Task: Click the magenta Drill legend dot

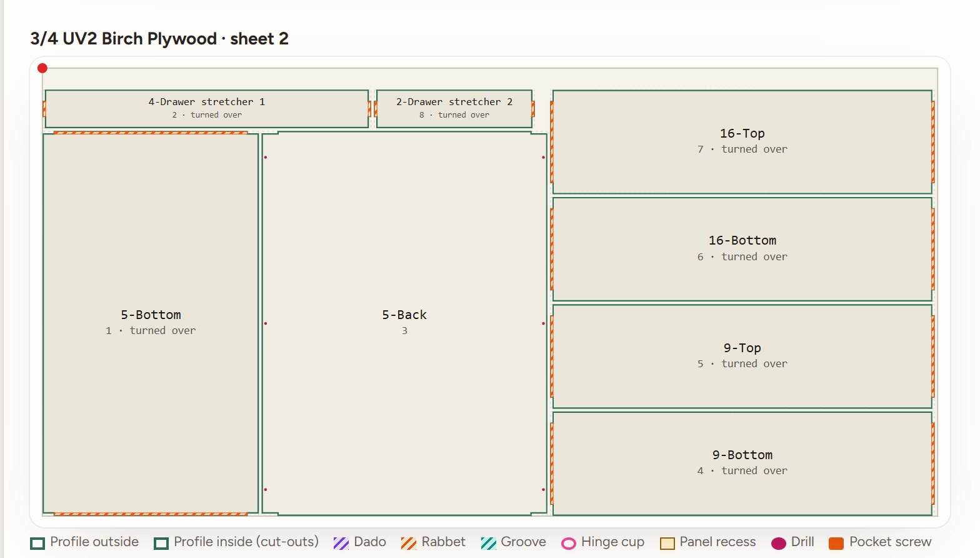Action: click(779, 543)
